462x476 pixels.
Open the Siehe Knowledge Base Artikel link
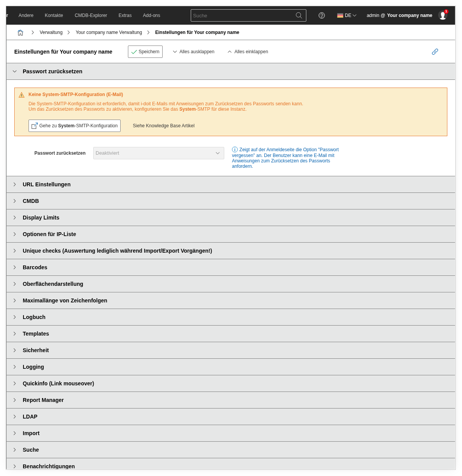tap(163, 126)
